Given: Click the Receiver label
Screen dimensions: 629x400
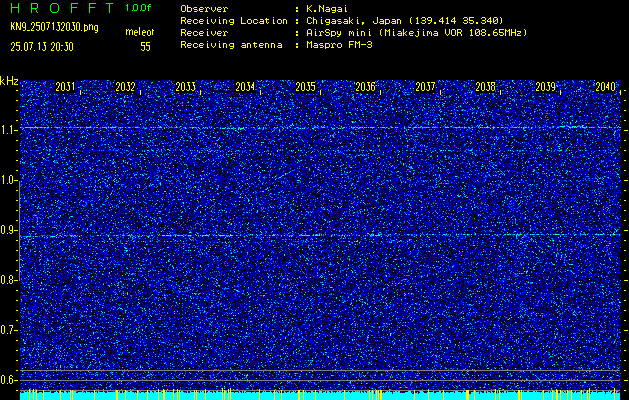Looking at the screenshot, I should pos(204,32).
